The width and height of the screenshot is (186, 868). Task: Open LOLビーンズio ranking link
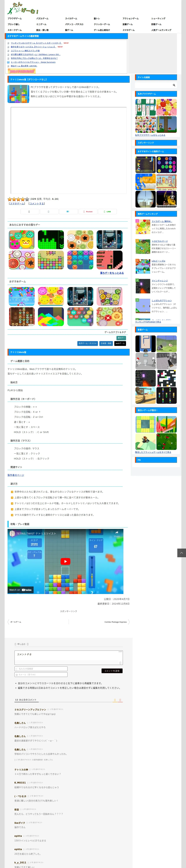pyautogui.click(x=158, y=261)
